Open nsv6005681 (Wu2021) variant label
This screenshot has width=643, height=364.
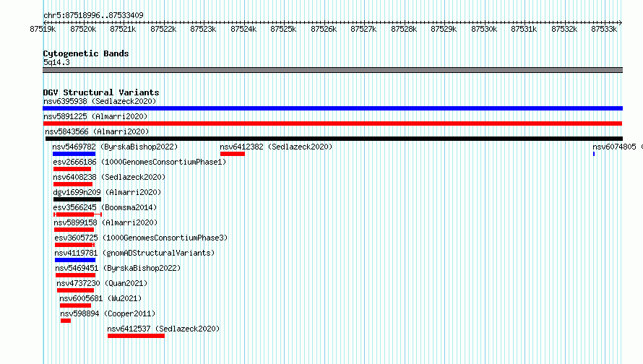tap(100, 298)
